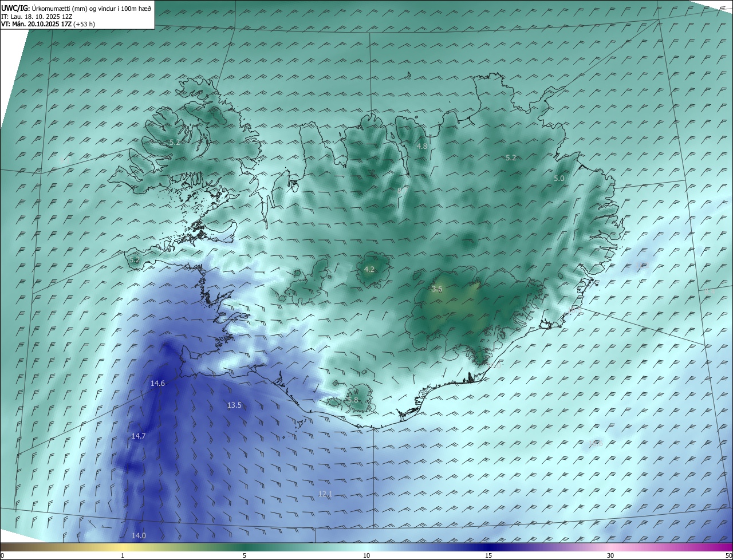Click the 5.2 value on the western Snæfellsnes tip
The height and width of the screenshot is (560, 733).
pyautogui.click(x=135, y=260)
